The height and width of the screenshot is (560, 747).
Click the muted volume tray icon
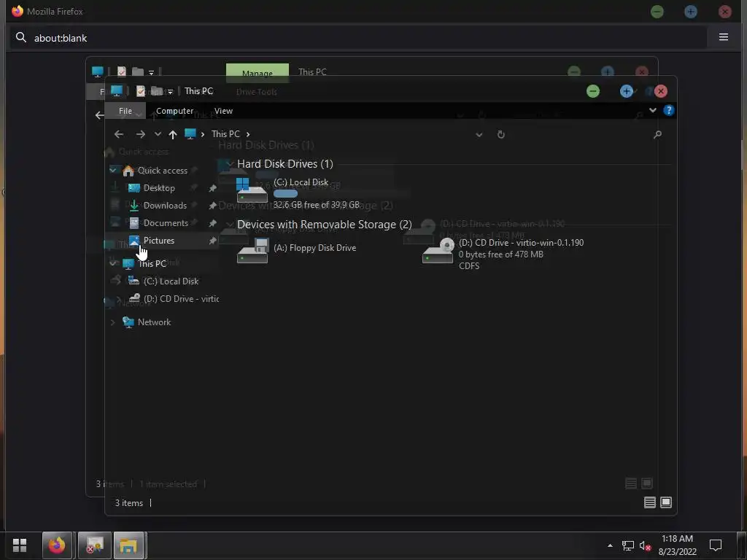click(x=645, y=545)
